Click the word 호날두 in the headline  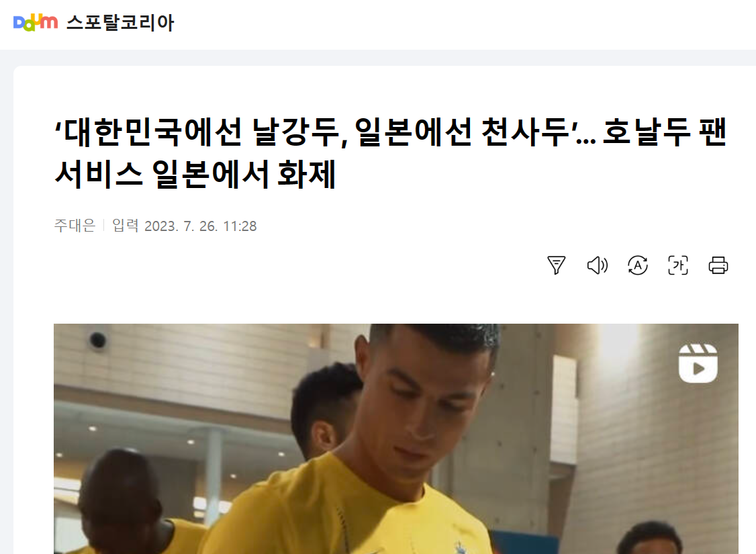point(647,132)
